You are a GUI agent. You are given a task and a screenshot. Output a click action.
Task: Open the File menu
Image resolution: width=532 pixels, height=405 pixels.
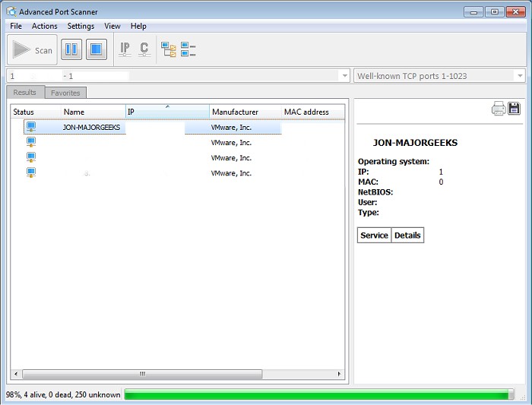click(x=16, y=26)
